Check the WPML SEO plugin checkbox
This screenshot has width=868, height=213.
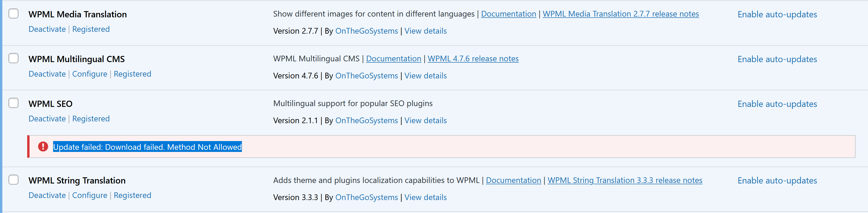[13, 103]
